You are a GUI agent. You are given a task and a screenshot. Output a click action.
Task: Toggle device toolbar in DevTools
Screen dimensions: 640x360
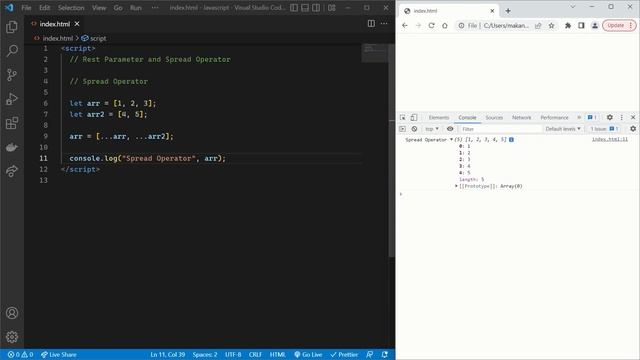413,118
